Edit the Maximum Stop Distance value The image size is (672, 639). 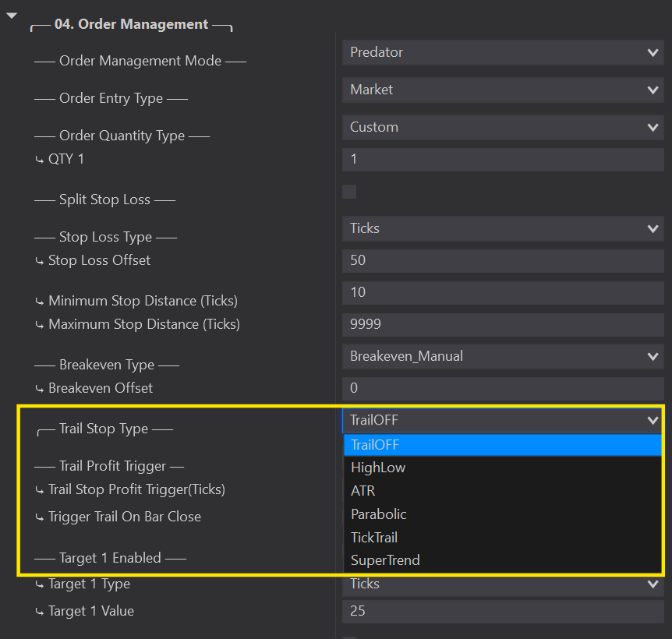tap(502, 324)
